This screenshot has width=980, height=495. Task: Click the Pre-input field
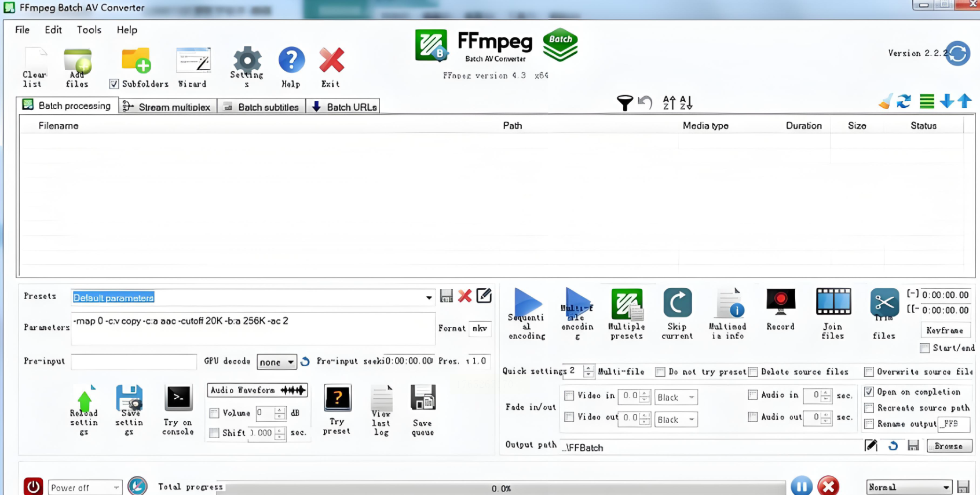[134, 362]
